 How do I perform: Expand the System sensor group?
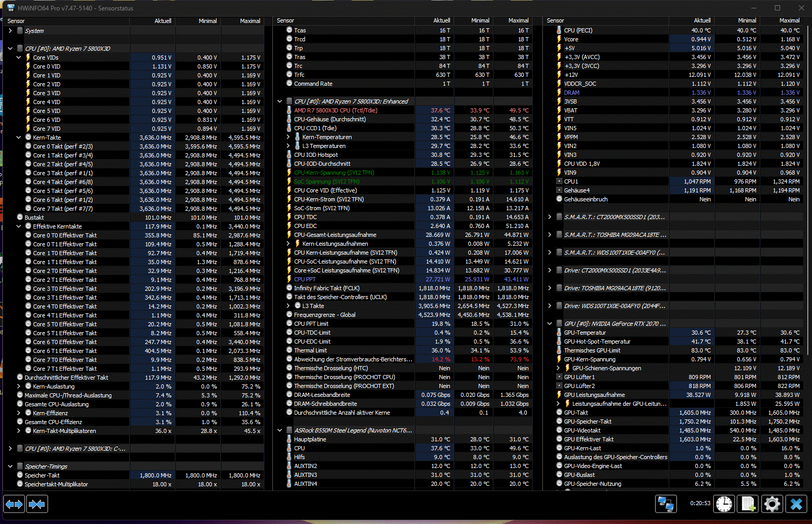[x=10, y=31]
